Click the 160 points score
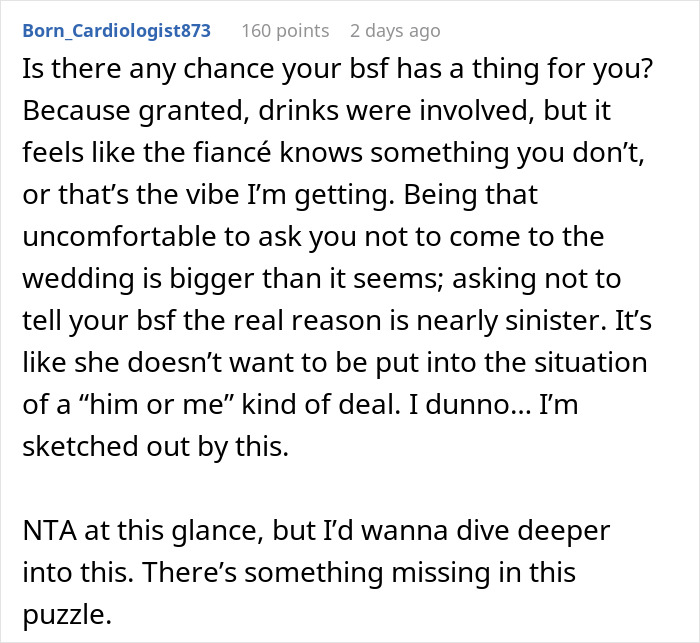Screen dimensions: 700x643 (285, 31)
